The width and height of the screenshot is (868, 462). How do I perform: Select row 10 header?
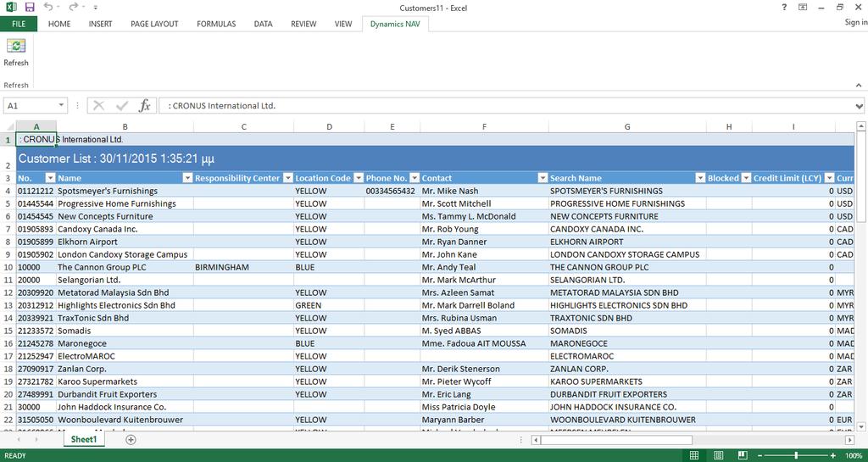(x=8, y=267)
